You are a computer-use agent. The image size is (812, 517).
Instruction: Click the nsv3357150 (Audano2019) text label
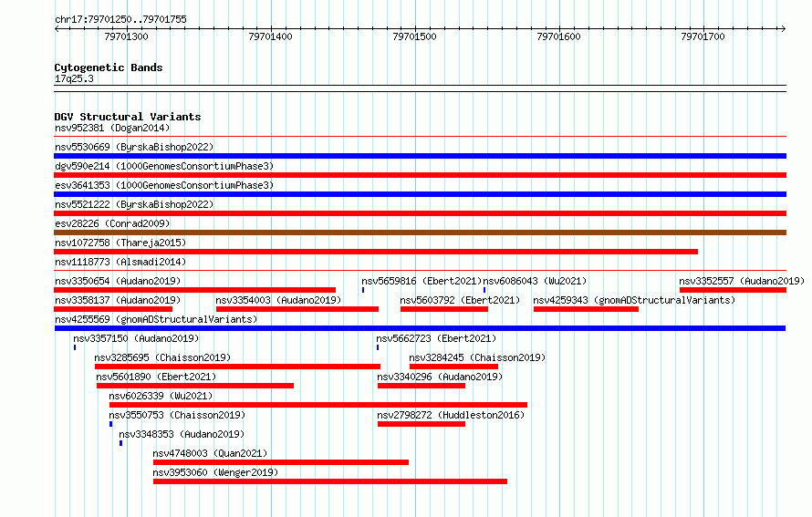(136, 338)
